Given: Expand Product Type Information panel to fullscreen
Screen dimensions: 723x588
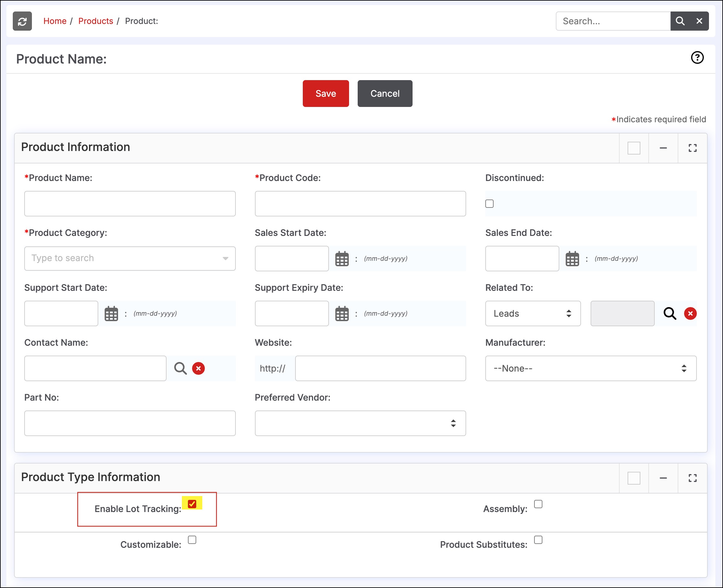Looking at the screenshot, I should [693, 478].
